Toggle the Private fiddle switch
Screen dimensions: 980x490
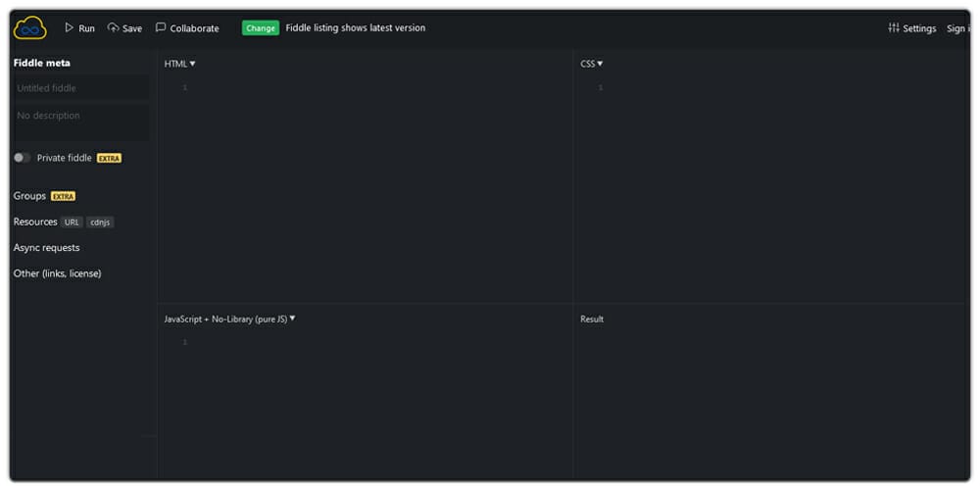pyautogui.click(x=22, y=158)
